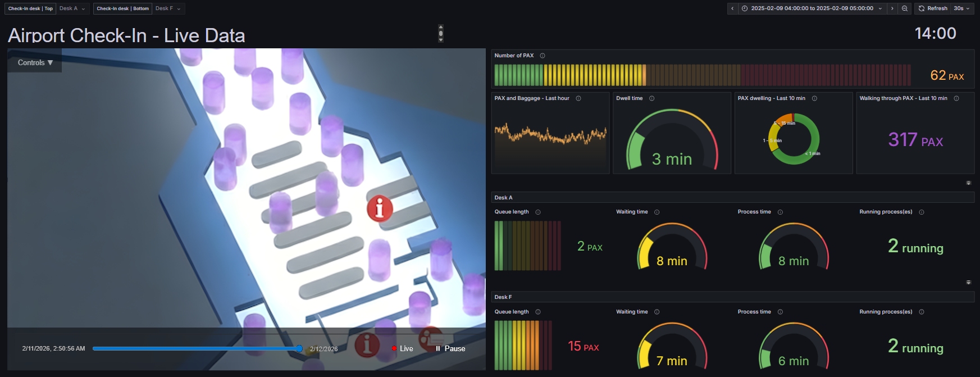The height and width of the screenshot is (377, 980).
Task: Click the pause bars icon
Action: pyautogui.click(x=438, y=348)
